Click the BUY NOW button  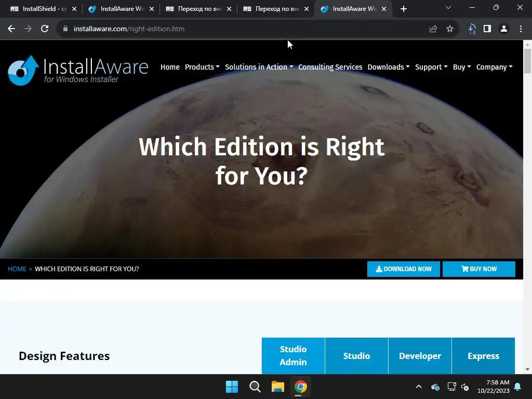coord(478,269)
